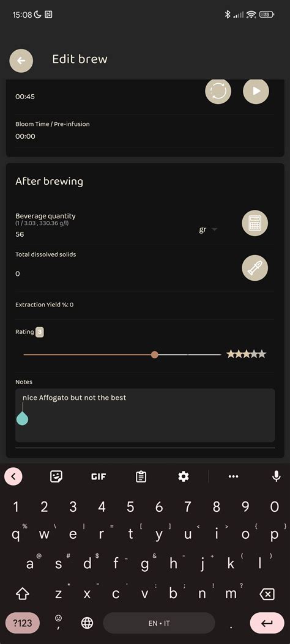The width and height of the screenshot is (290, 644).
Task: Toggle the shift key on the keyboard
Action: (x=22, y=594)
